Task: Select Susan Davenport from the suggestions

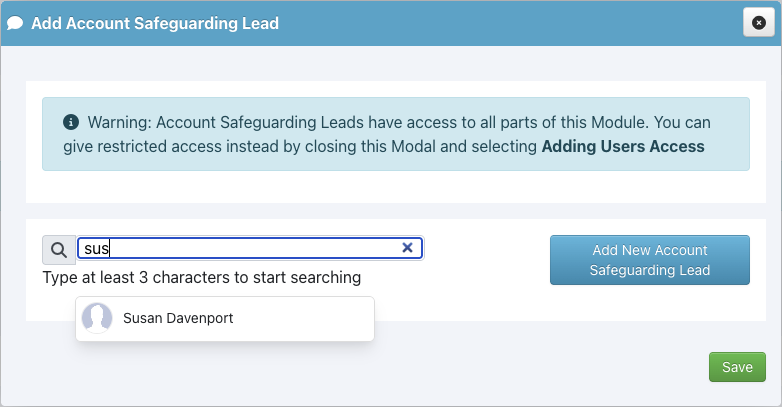Action: click(225, 319)
